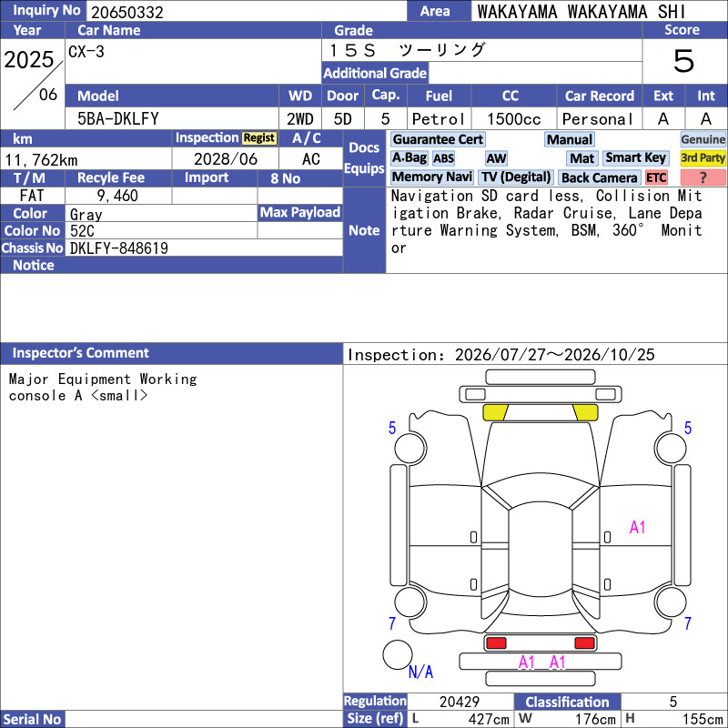Select the Manual docs badge
Image resolution: width=728 pixels, height=728 pixels.
click(570, 140)
